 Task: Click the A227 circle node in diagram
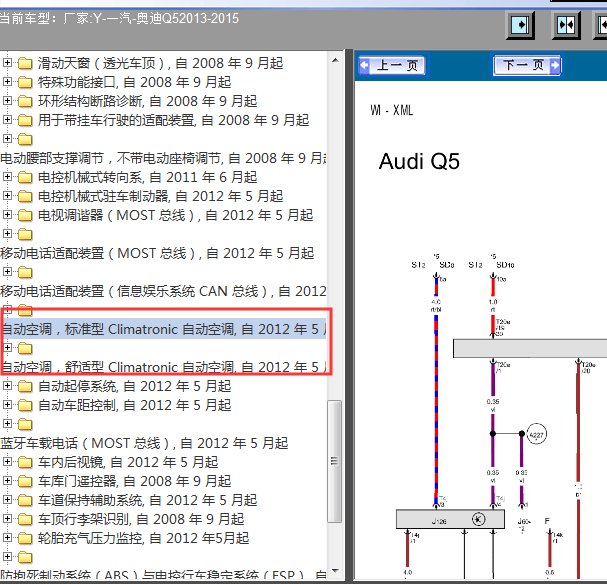(537, 434)
